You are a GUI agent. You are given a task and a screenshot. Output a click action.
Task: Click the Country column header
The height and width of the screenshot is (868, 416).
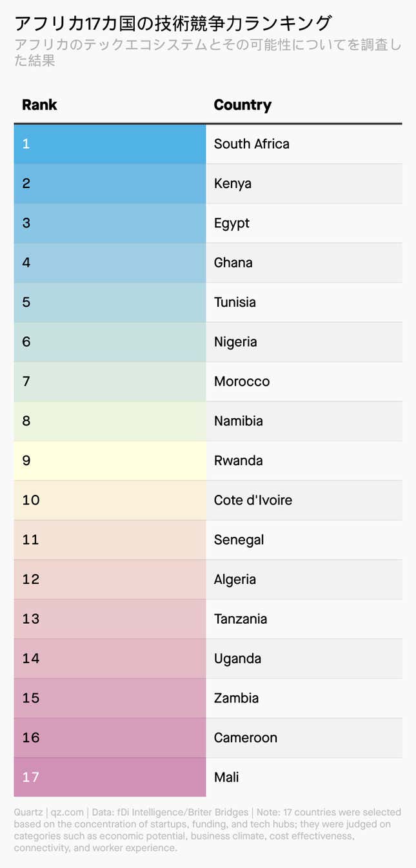tap(243, 105)
